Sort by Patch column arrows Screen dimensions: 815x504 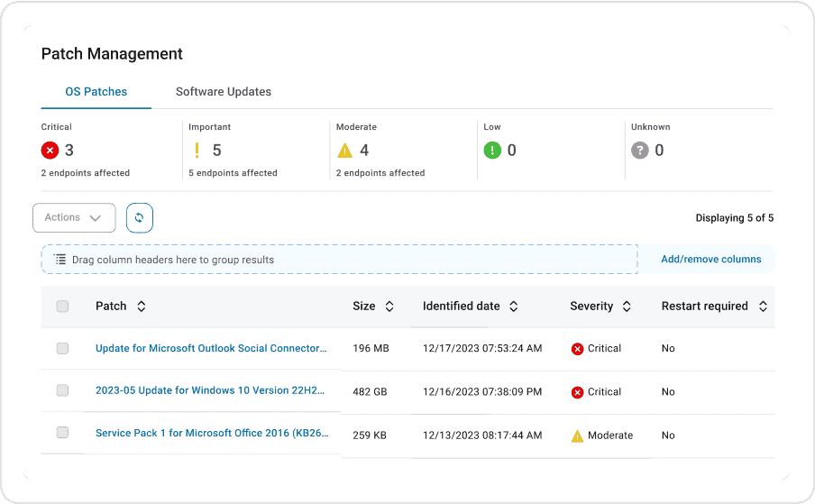tap(142, 307)
